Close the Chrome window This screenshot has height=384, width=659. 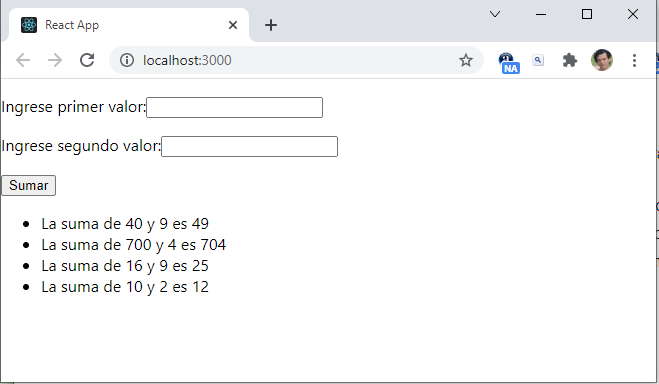(633, 14)
